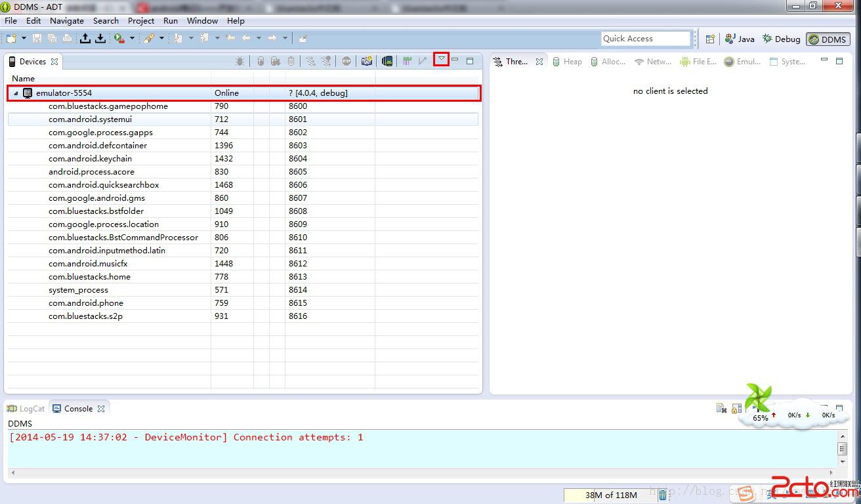Select the com.android.systemui process row

(x=243, y=119)
